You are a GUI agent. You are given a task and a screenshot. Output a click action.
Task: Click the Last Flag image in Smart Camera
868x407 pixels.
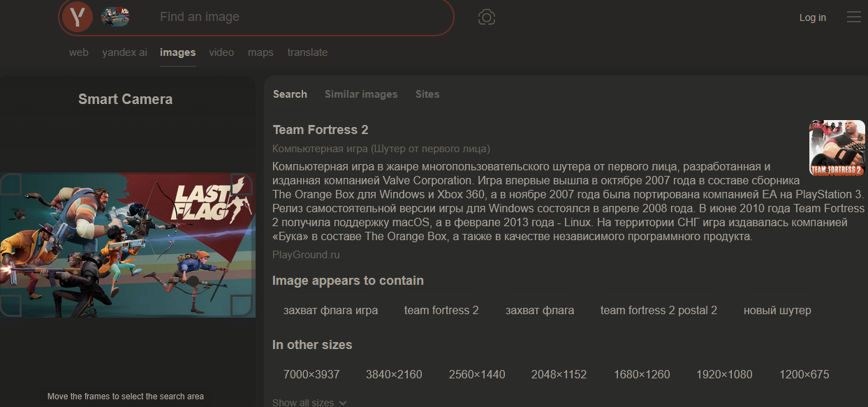[128, 245]
